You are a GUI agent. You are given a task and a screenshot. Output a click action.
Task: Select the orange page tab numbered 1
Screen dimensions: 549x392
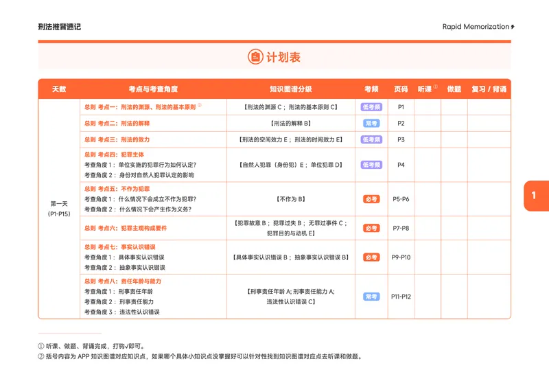(x=536, y=196)
